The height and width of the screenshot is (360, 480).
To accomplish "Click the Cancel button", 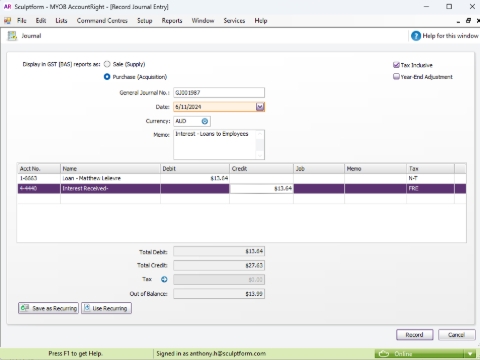I will [456, 335].
